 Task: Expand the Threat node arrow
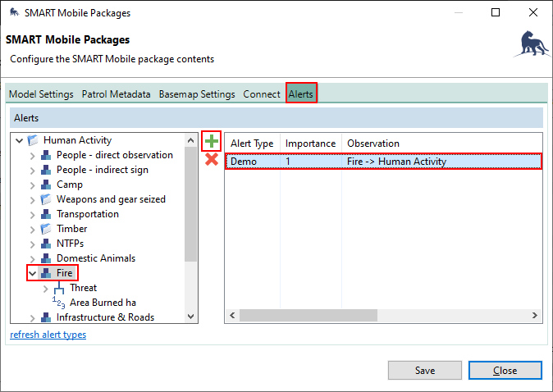(x=46, y=288)
